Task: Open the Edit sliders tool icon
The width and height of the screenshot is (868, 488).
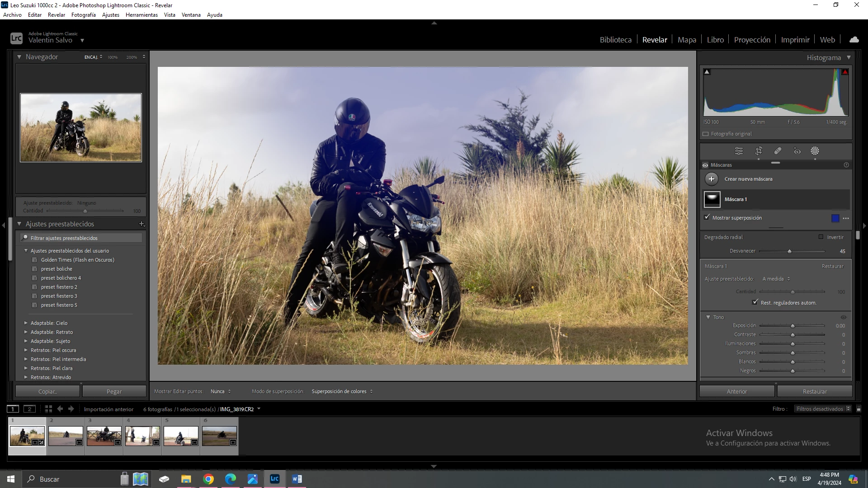Action: pos(739,151)
